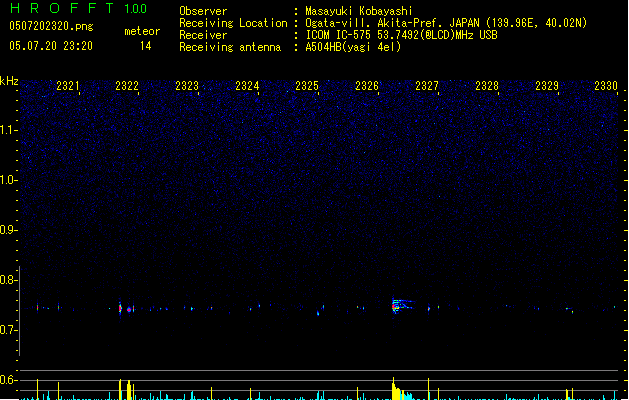Viewport: 629px width, 400px height.
Task: Click the 0.6 kHz axis tick label
Action: [8, 380]
